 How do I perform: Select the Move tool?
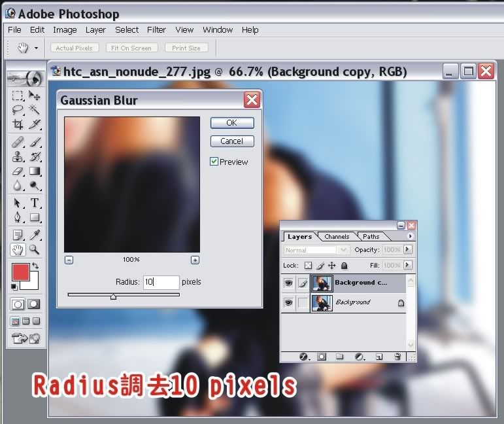pyautogui.click(x=35, y=96)
